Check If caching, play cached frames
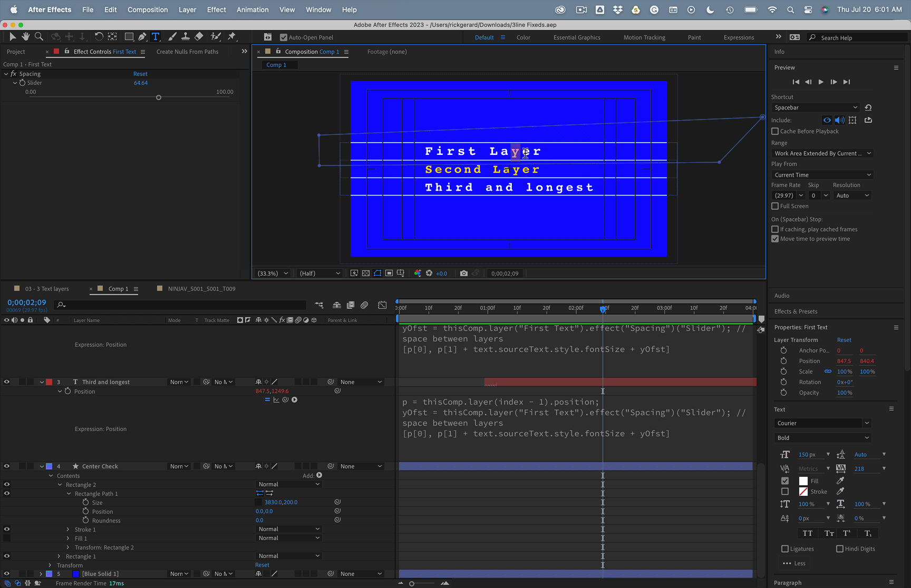 point(775,229)
